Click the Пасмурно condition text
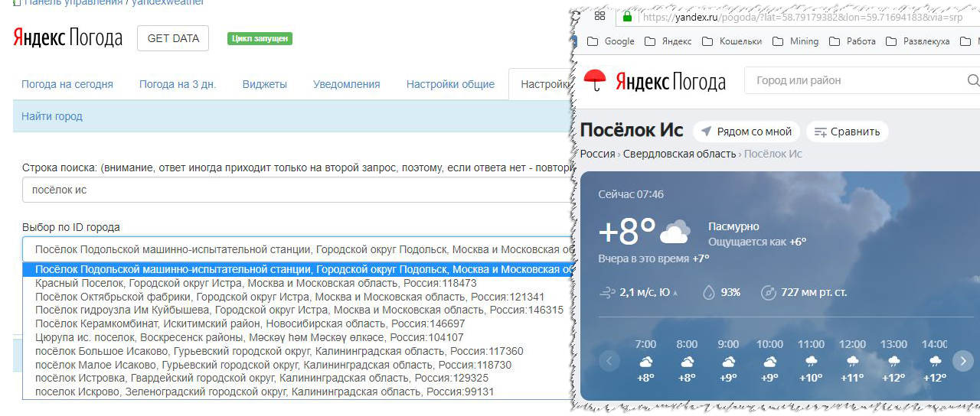 [733, 226]
